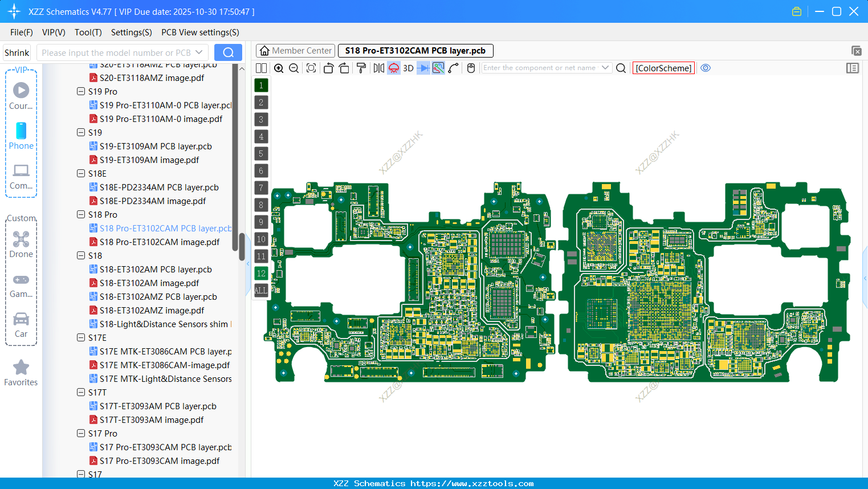
Task: Switch to 3D view mode
Action: [x=408, y=68]
